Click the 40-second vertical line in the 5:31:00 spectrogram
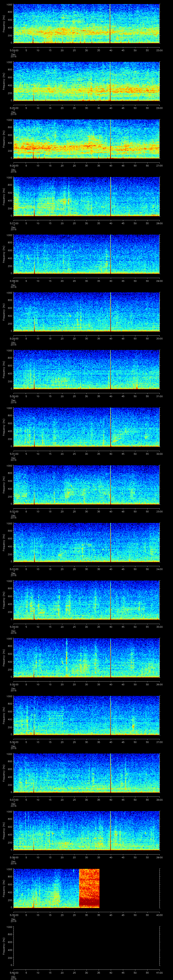The image size is (173, 980). (110, 427)
